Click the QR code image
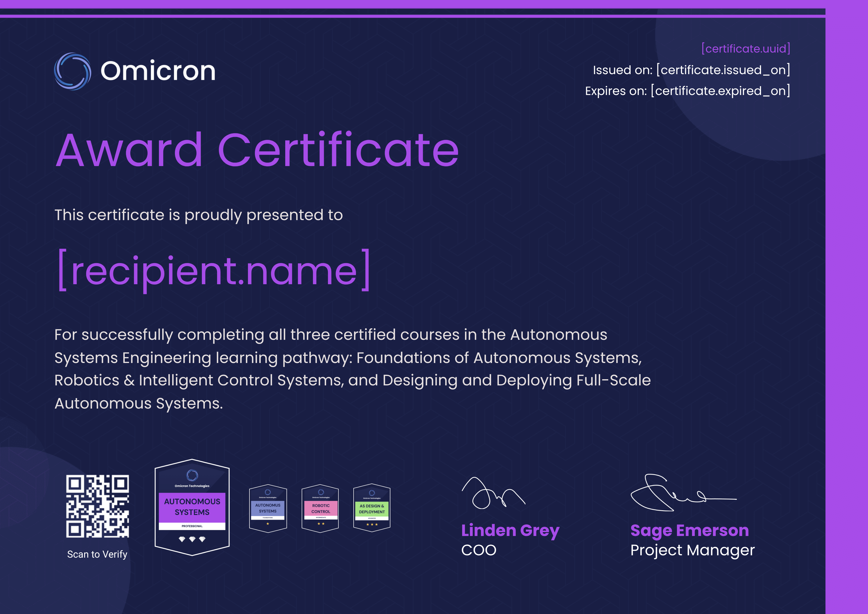 97,506
